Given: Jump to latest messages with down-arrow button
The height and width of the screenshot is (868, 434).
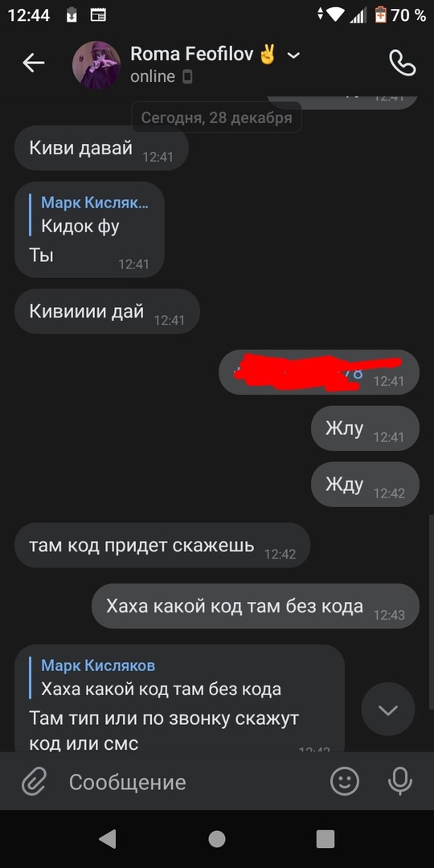Looking at the screenshot, I should point(388,710).
